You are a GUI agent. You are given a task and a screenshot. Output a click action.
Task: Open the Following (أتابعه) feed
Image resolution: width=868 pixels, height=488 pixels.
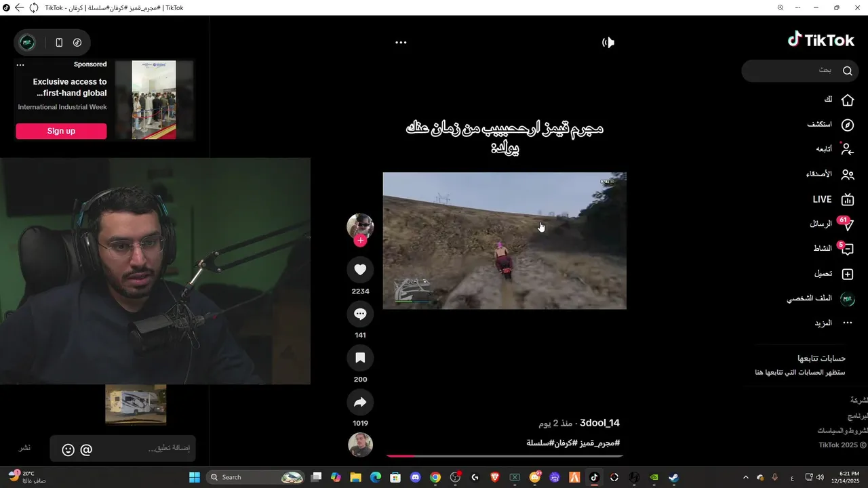835,149
